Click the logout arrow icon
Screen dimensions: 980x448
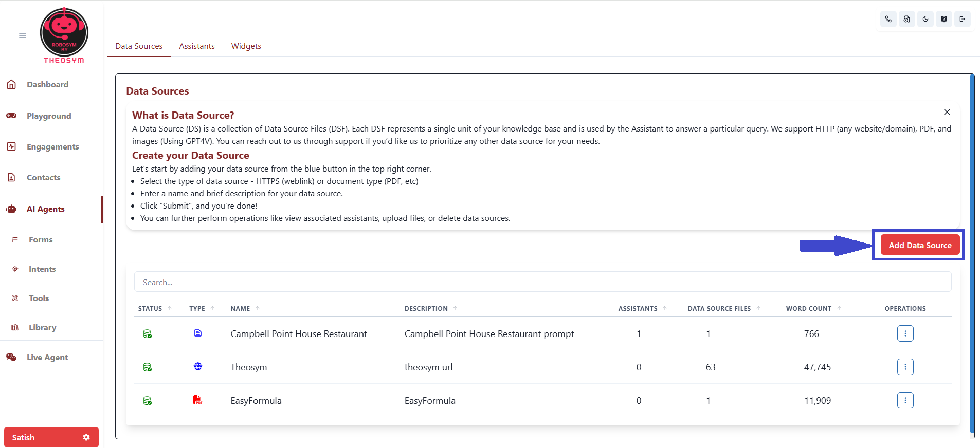click(962, 19)
